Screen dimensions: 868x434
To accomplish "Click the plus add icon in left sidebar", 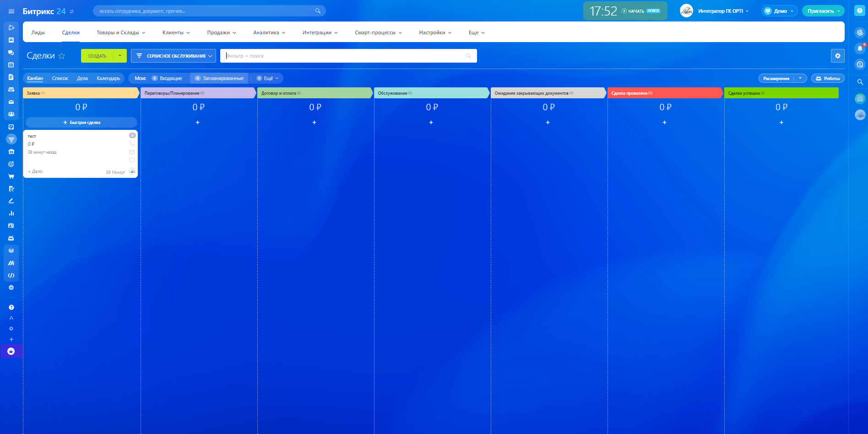I will click(x=11, y=339).
